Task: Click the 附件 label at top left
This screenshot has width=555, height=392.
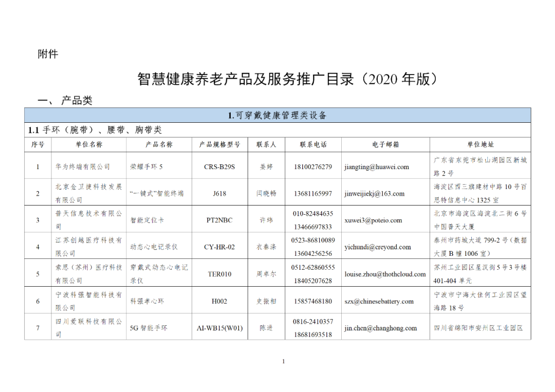Action: [48, 53]
